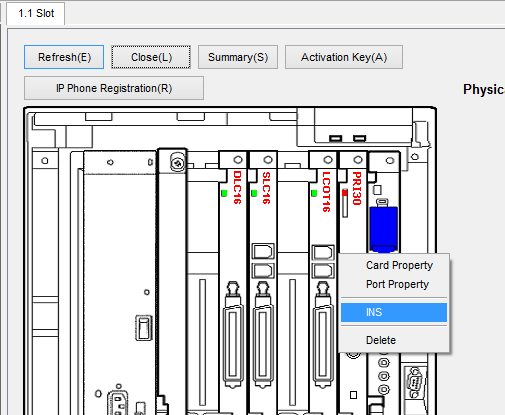Open the Summary(S) view
The image size is (505, 415).
coord(238,57)
